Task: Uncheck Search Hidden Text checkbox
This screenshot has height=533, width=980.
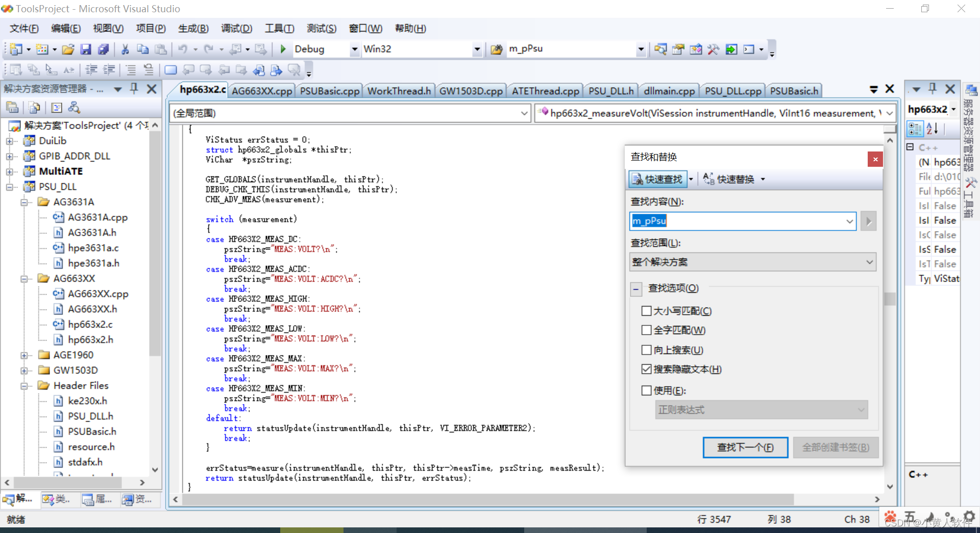Action: 646,369
